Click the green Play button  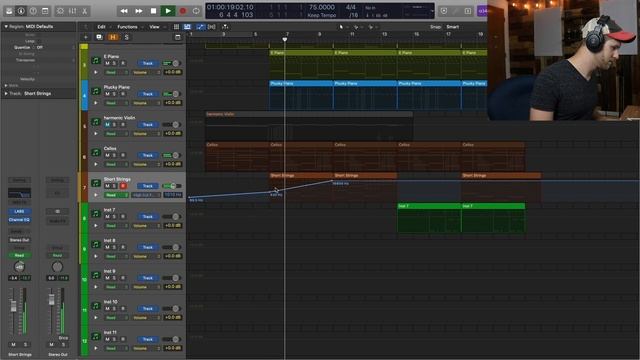coord(168,11)
